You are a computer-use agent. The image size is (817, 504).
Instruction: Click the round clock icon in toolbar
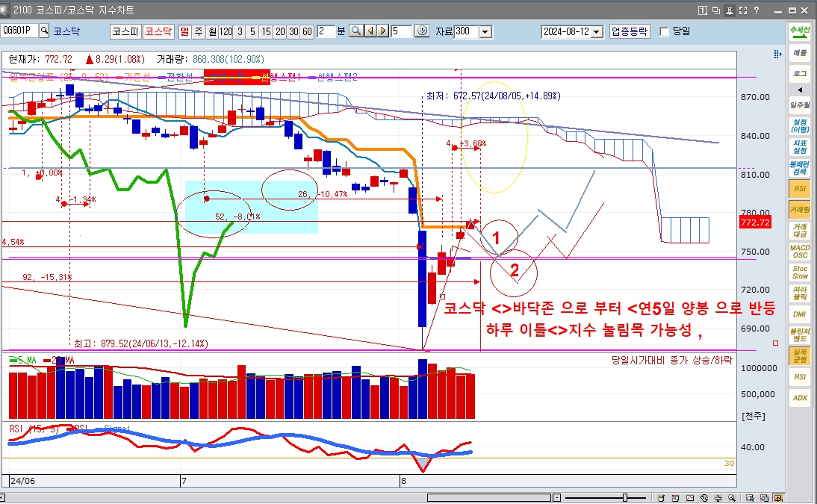pos(422,31)
